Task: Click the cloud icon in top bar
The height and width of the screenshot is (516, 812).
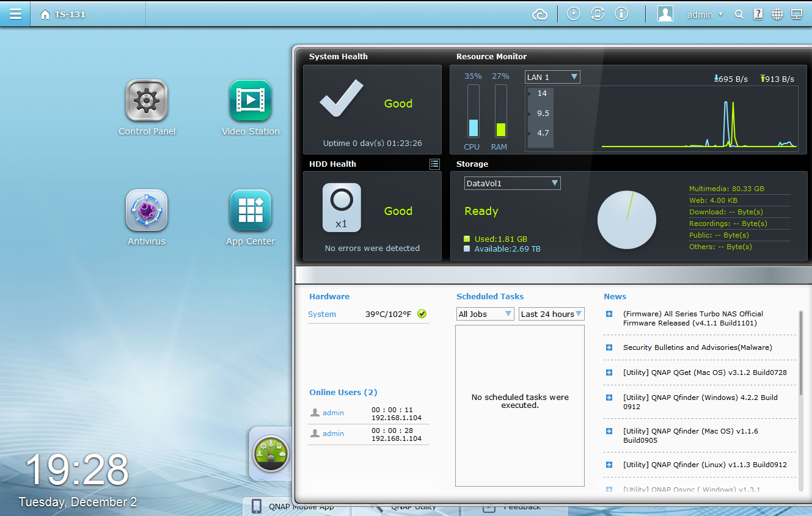Action: tap(540, 14)
